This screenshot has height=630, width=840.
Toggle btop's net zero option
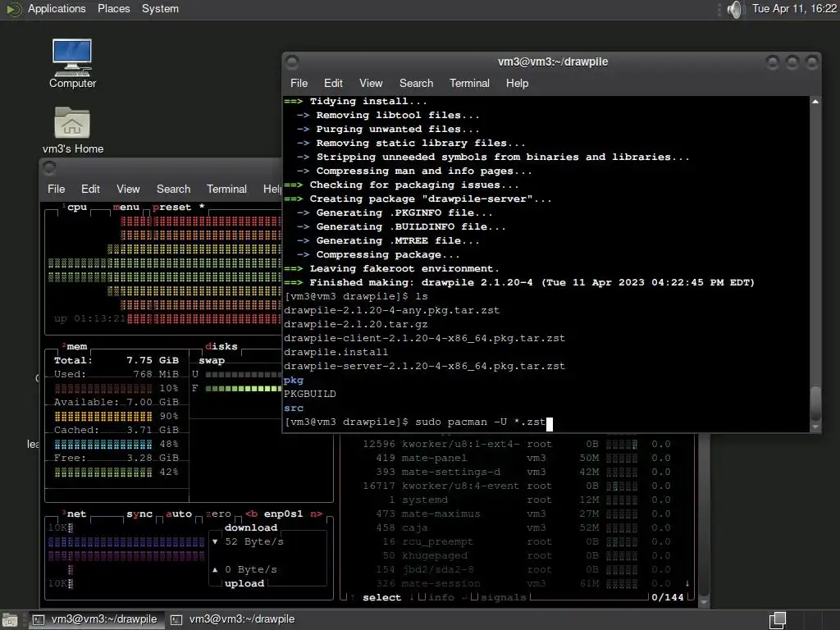coord(218,514)
